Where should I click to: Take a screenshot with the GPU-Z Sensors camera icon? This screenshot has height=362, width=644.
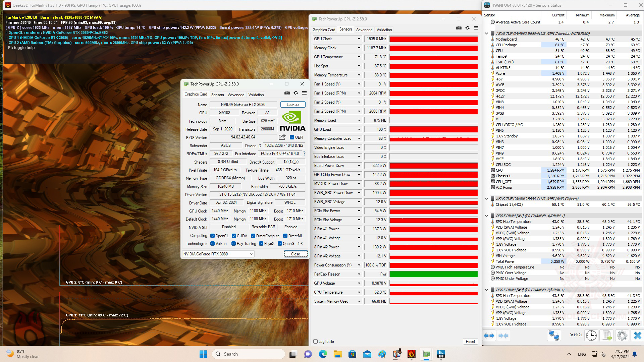(459, 28)
